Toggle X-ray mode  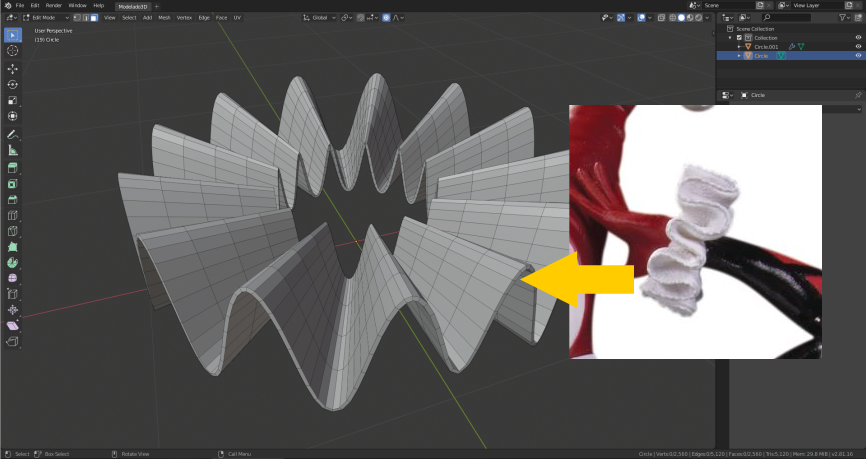(661, 18)
